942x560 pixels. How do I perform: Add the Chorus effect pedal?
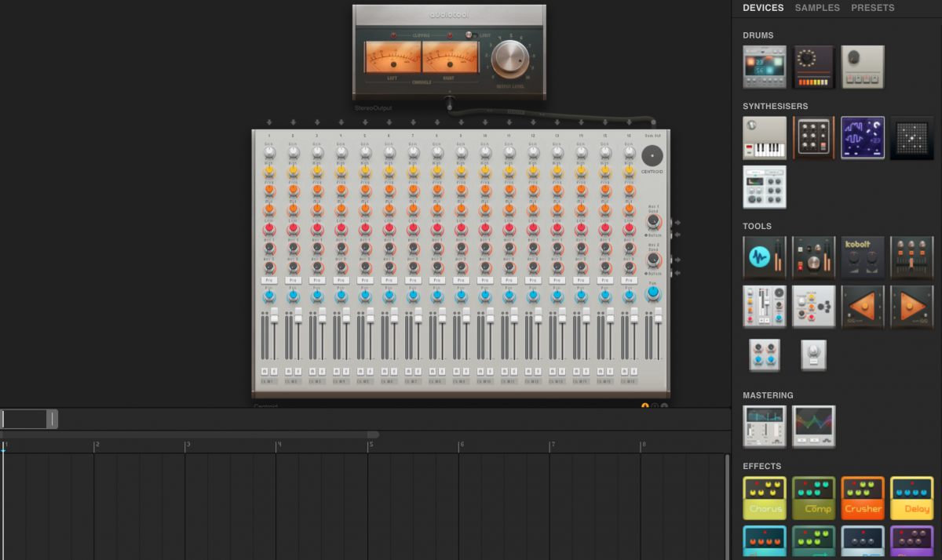click(x=765, y=498)
